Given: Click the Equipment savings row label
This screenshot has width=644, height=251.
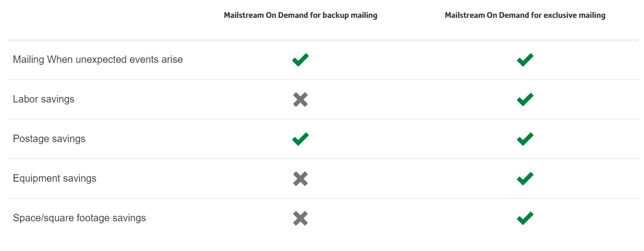Looking at the screenshot, I should [x=54, y=178].
